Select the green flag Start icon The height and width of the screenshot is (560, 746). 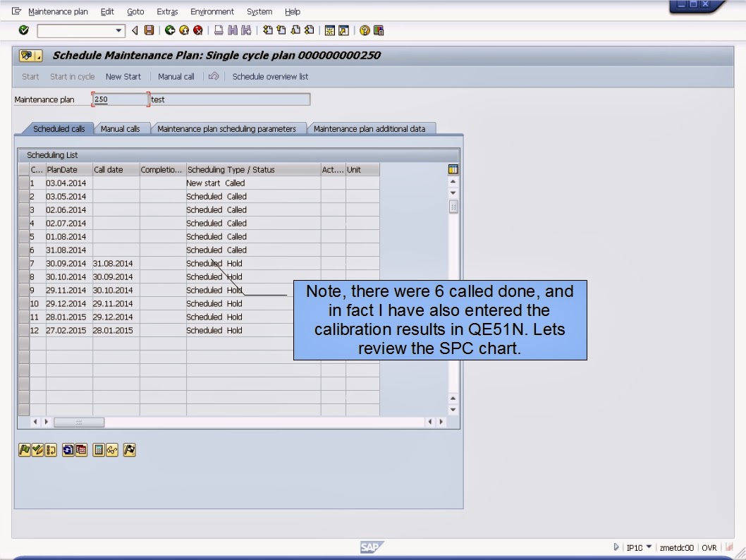pos(25,450)
